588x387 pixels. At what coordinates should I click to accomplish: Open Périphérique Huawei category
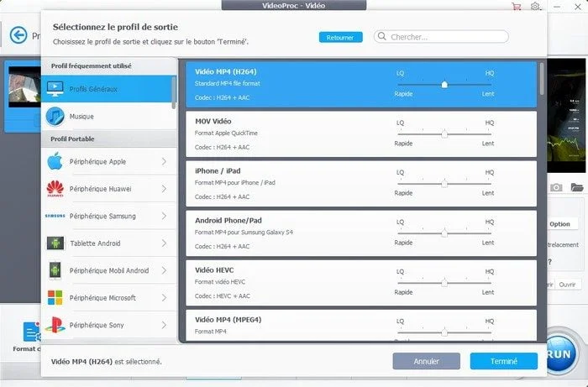pos(108,189)
